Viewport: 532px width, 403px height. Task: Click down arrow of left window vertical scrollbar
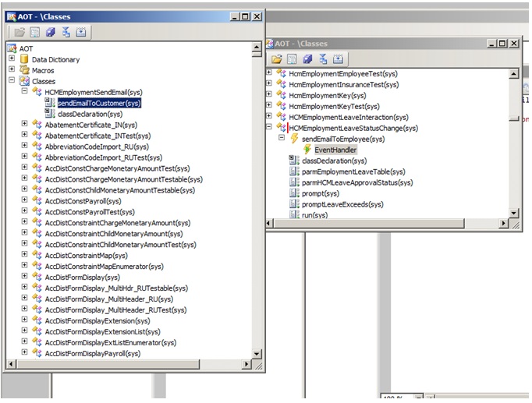[257, 353]
